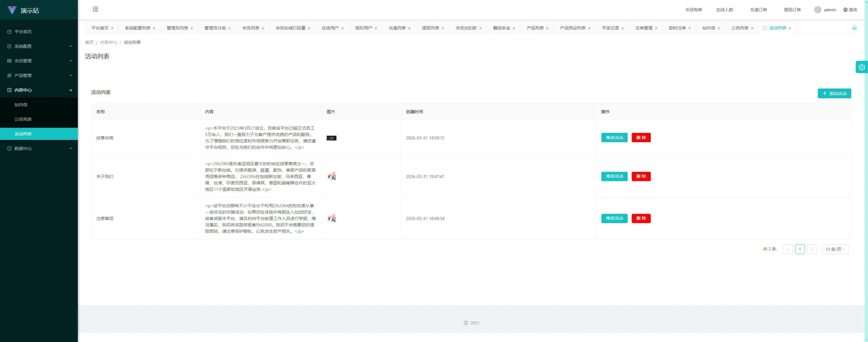Open 平台首页 in the sidebar

tap(39, 32)
